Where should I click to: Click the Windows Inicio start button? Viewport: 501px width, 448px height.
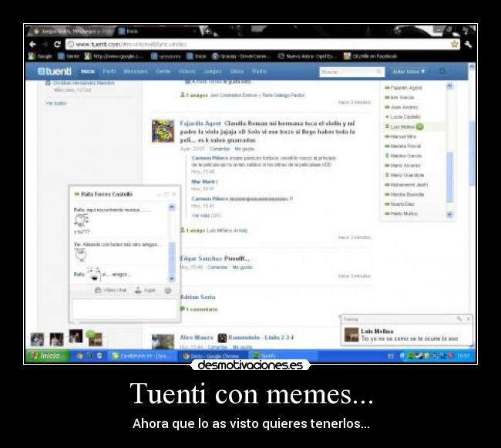coord(47,355)
